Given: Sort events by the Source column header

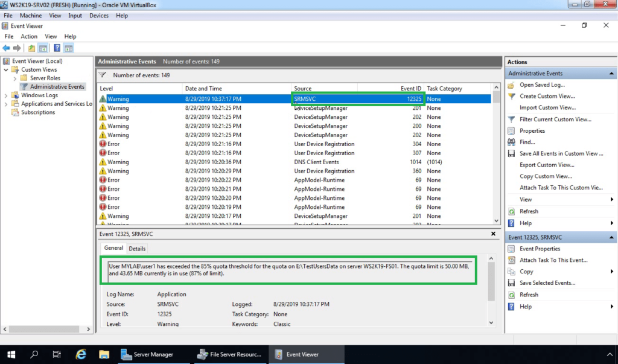Looking at the screenshot, I should click(x=325, y=88).
